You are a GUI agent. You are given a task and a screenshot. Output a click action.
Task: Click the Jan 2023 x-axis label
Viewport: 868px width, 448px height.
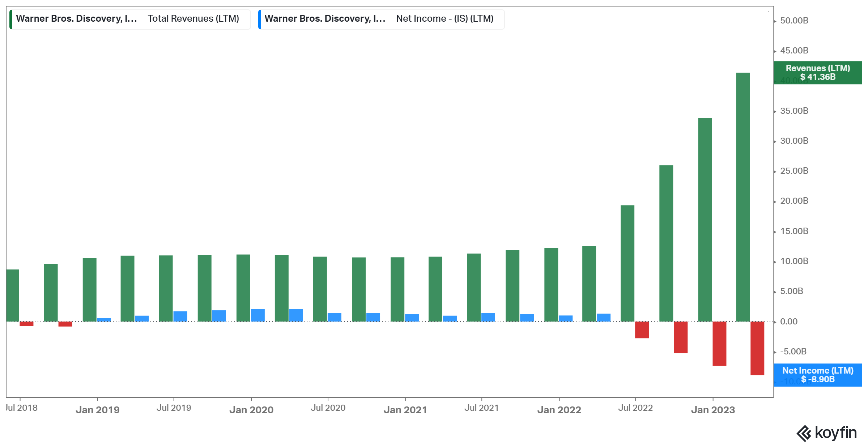(712, 410)
